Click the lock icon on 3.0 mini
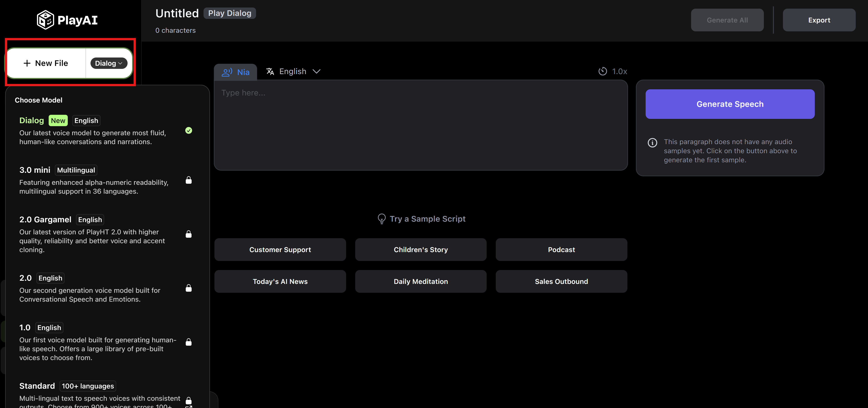The width and height of the screenshot is (868, 408). [x=189, y=180]
